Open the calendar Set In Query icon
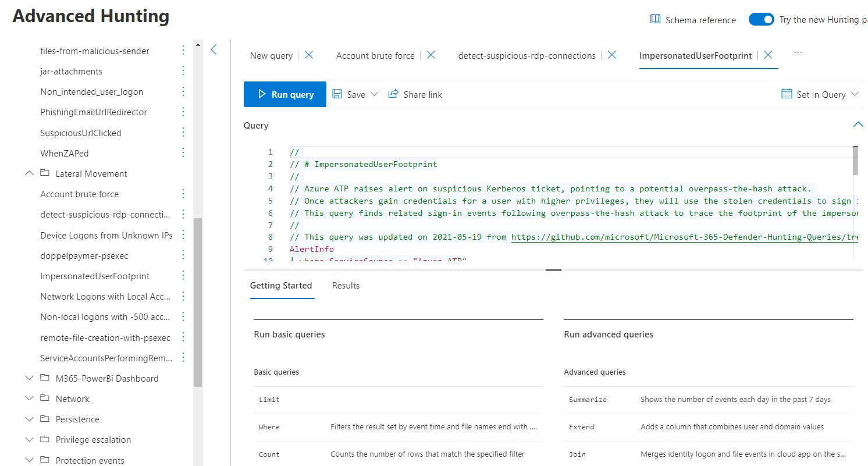Screen dimensions: 868x466 point(787,94)
